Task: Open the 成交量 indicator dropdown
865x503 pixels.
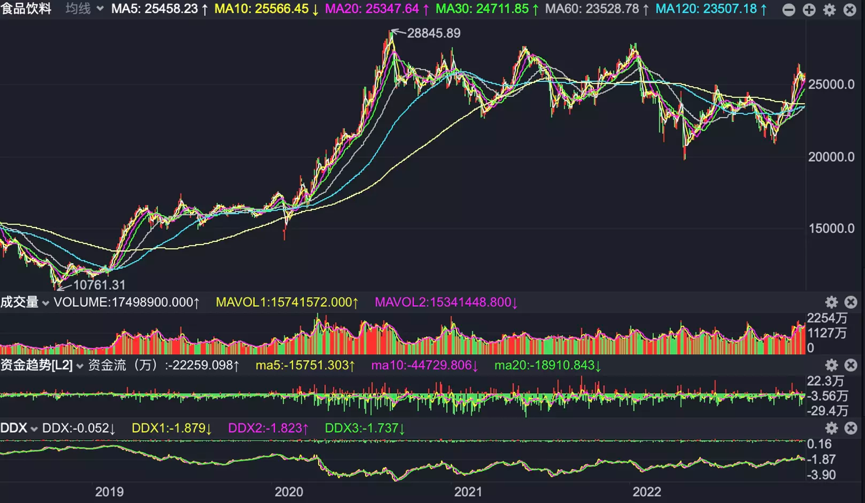Action: point(25,302)
